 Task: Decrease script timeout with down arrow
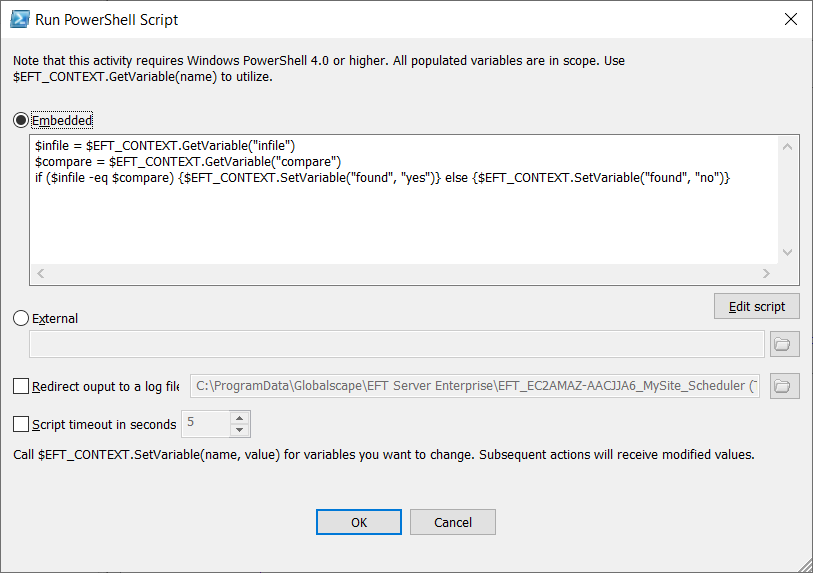(x=239, y=431)
